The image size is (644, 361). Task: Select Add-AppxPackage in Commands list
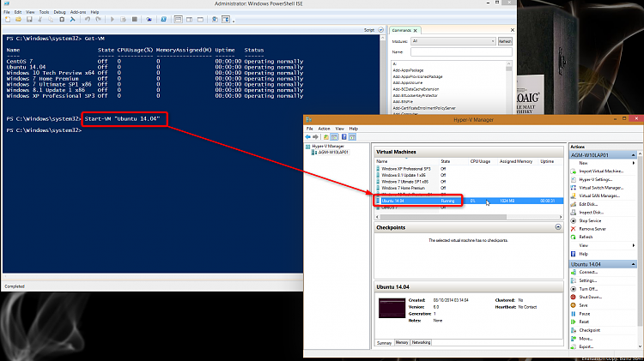tap(408, 70)
